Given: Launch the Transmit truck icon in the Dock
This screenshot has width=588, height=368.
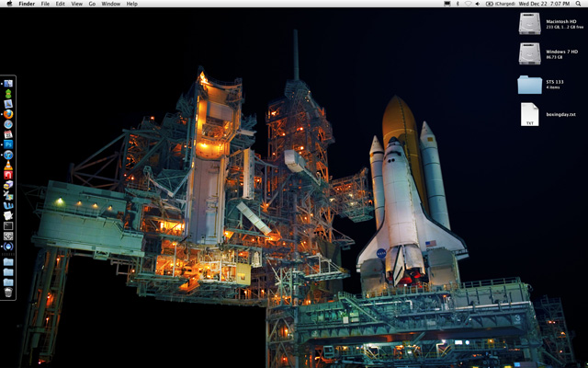Looking at the screenshot, I should coord(8,185).
